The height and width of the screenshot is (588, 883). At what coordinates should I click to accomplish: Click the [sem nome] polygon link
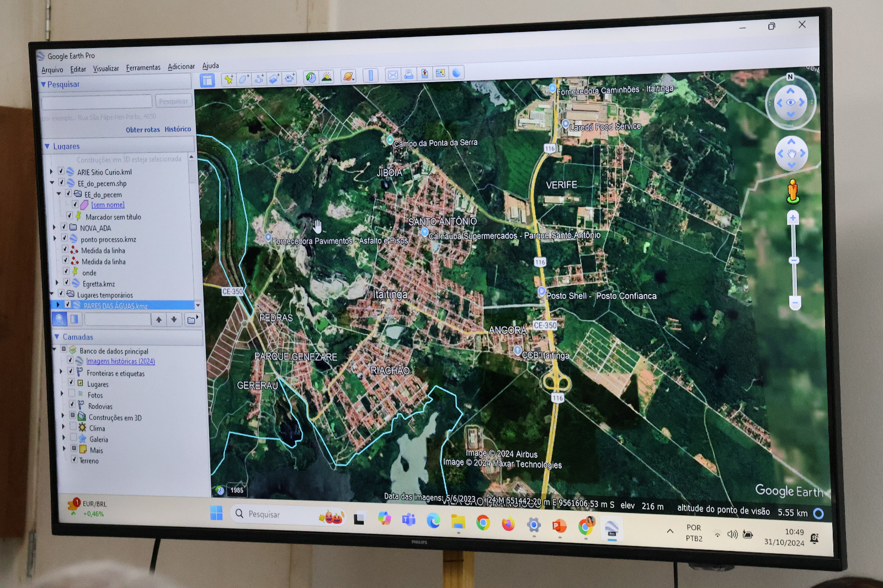(x=108, y=205)
